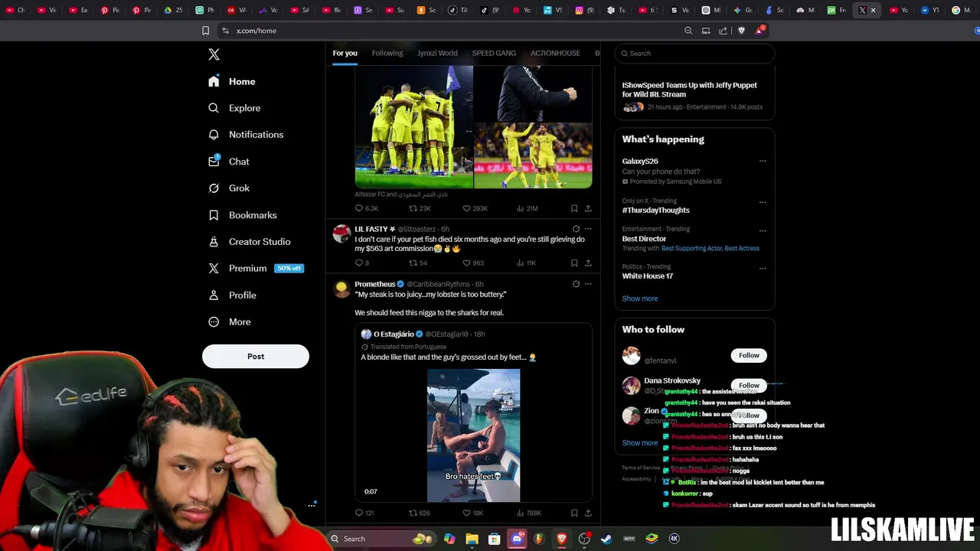
Task: Select the For you tab
Action: click(x=345, y=53)
